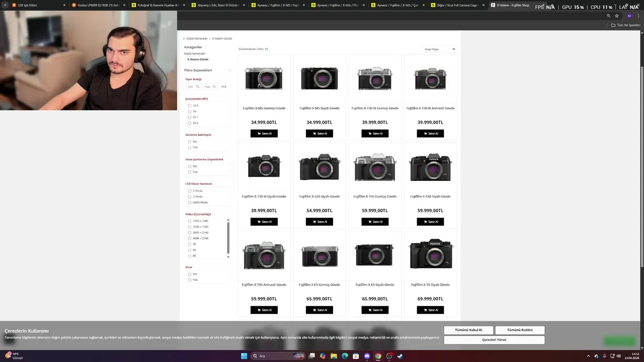Click the zoom magnifier icon in address bar
This screenshot has height=362, width=644.
coord(608,16)
